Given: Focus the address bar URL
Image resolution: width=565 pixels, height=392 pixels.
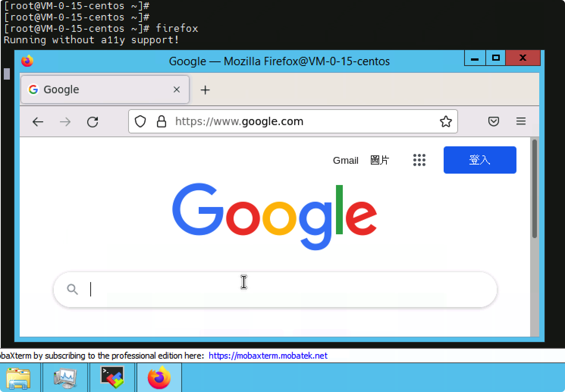Looking at the screenshot, I should [293, 121].
